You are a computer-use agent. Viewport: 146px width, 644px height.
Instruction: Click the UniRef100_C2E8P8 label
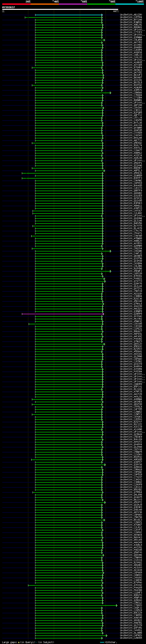coord(131,50)
